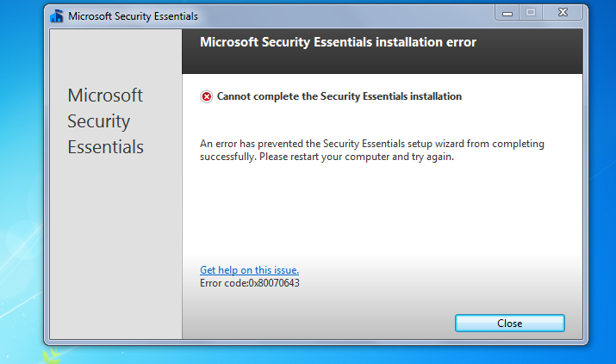616x364 pixels.
Task: Click the grayed-out maximize button
Action: (531, 13)
